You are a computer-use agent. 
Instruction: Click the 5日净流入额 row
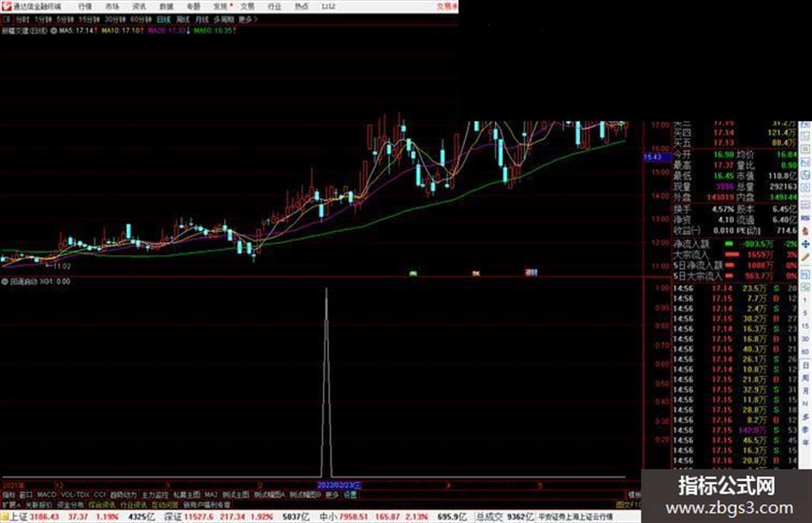pos(736,265)
